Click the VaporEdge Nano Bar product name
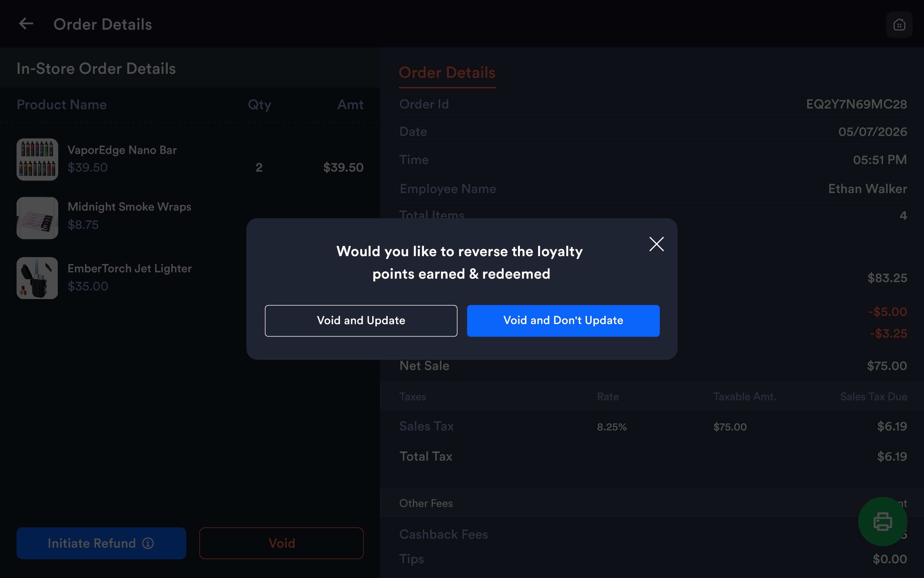The image size is (924, 578). pyautogui.click(x=122, y=150)
